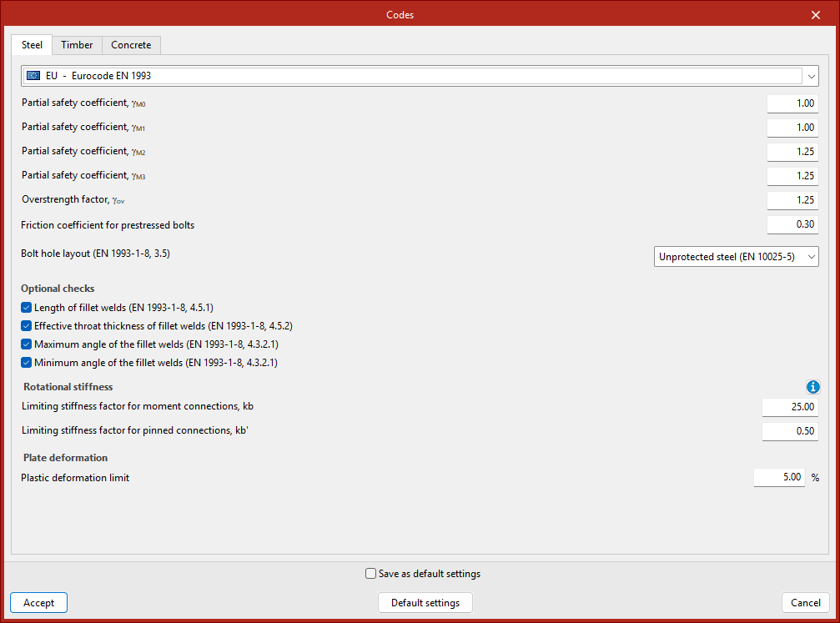The width and height of the screenshot is (840, 623).
Task: Click the Default settings button
Action: (425, 603)
